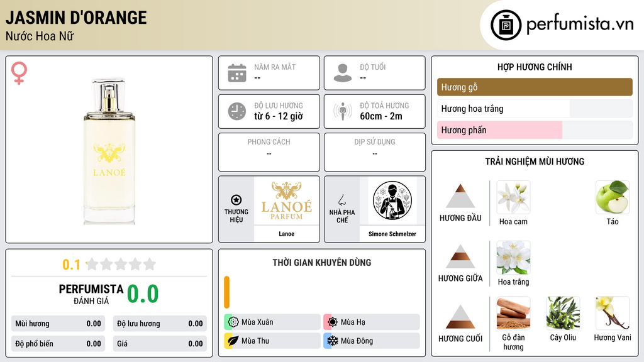This screenshot has height=362, width=644.
Task: Open the Táo green apple note image
Action: tap(613, 197)
